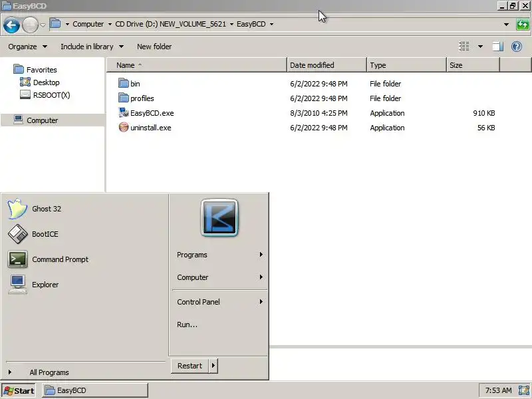
Task: Click the EasyBCD taskbar button
Action: 95,390
